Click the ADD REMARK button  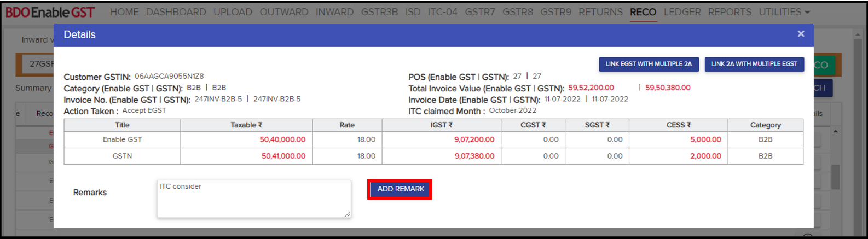coord(400,189)
